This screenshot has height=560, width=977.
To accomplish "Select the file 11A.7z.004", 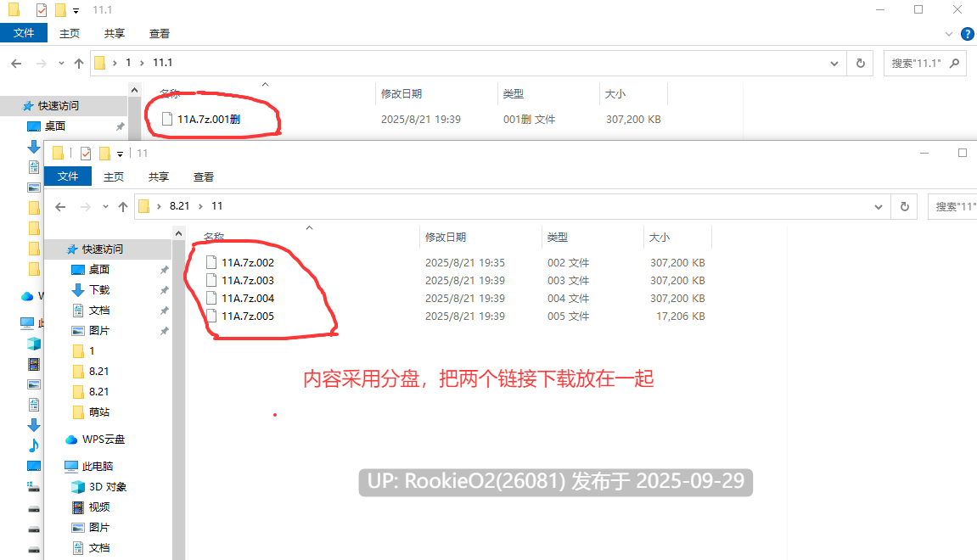I will (x=247, y=299).
